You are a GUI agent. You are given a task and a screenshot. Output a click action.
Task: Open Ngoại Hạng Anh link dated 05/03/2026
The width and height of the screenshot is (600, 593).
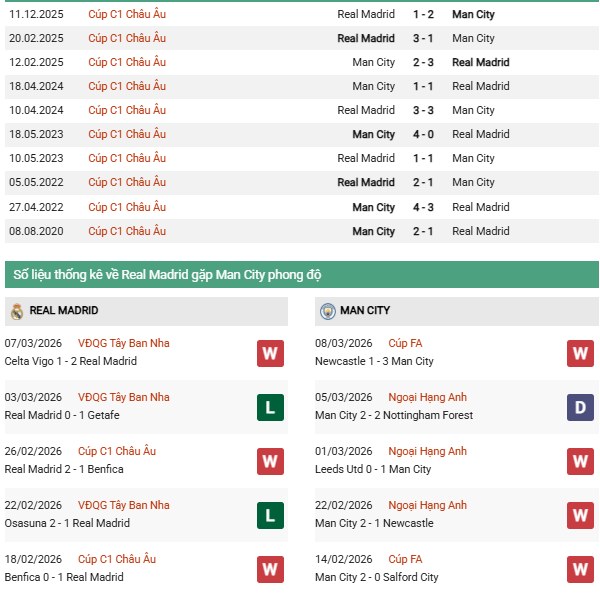point(428,397)
